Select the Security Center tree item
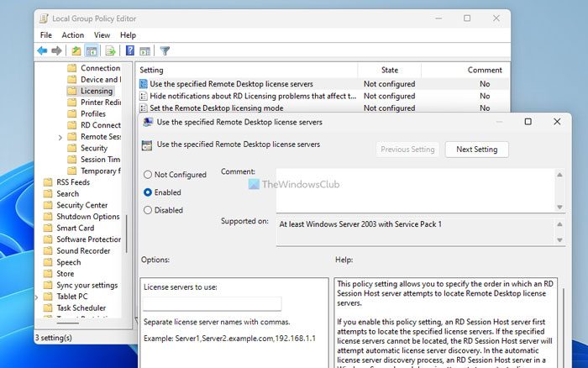Image resolution: width=588 pixels, height=368 pixels. pyautogui.click(x=81, y=205)
